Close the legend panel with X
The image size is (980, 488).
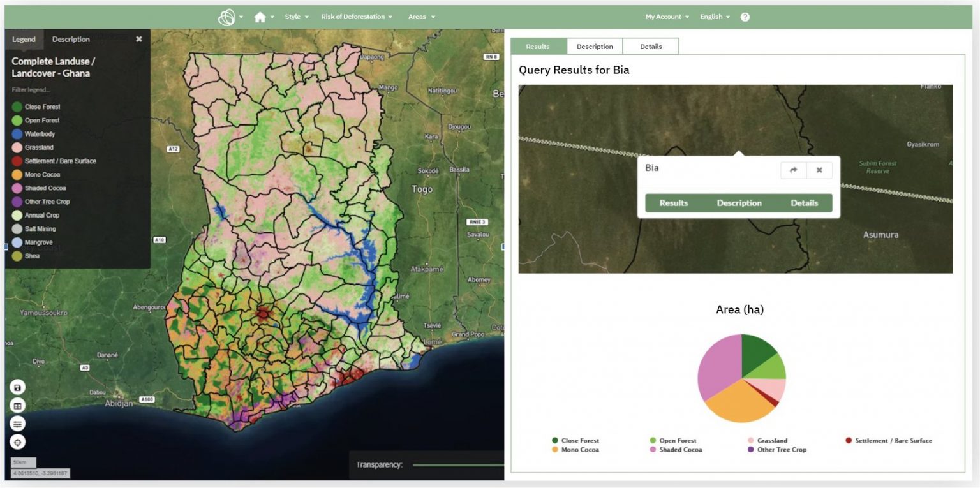tap(139, 39)
